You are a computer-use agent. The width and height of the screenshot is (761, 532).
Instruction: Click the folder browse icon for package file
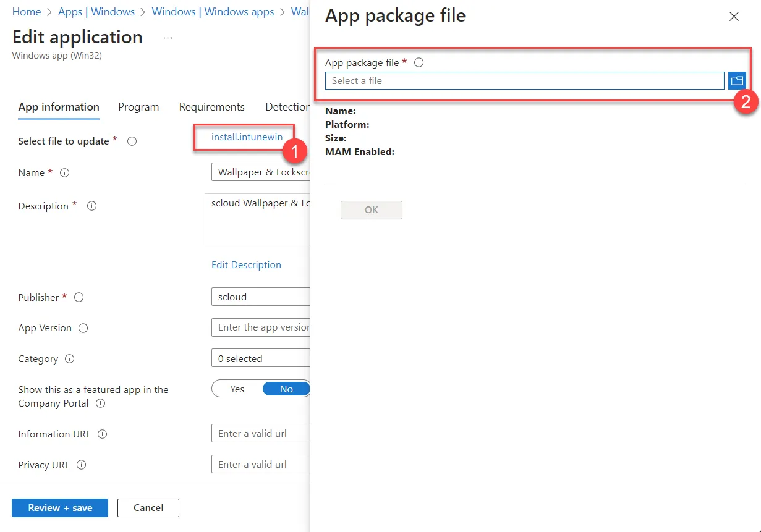click(x=737, y=80)
